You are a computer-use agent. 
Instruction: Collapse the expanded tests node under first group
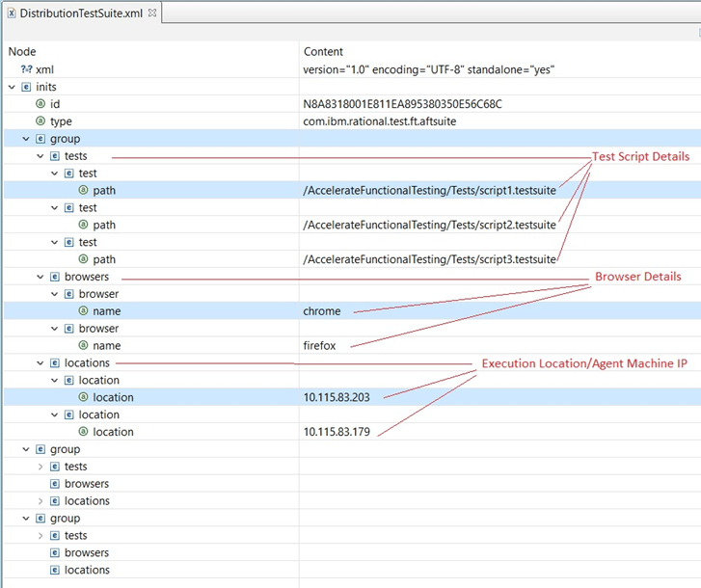tap(40, 156)
